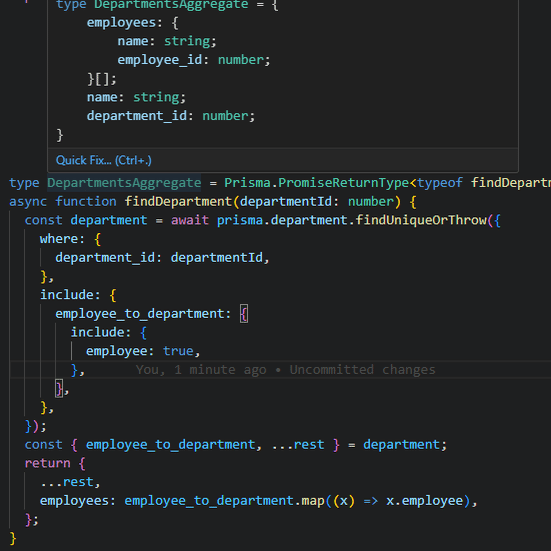
Task: Click 'department_id: departmentId,' line
Action: click(162, 258)
